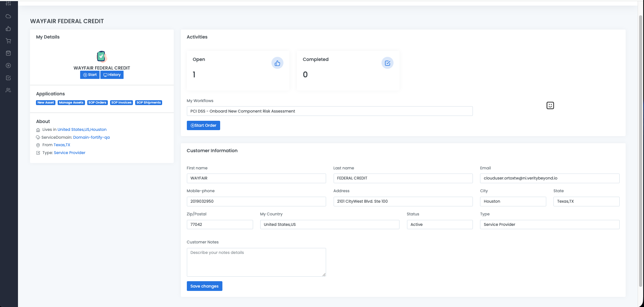
Task: Open the SOP Invoices application
Action: (x=121, y=102)
